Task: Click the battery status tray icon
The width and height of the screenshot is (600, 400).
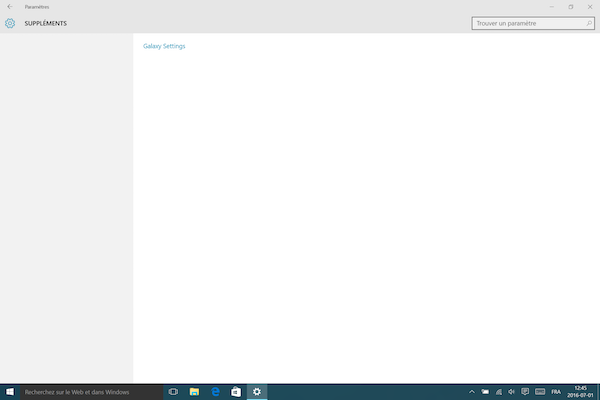Action: click(x=485, y=392)
